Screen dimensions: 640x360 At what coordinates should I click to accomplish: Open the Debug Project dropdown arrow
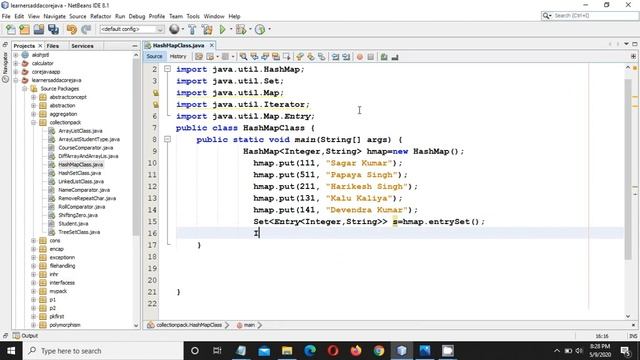250,29
